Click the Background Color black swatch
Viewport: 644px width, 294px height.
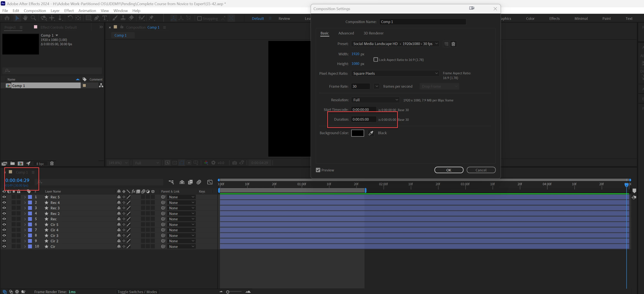357,133
